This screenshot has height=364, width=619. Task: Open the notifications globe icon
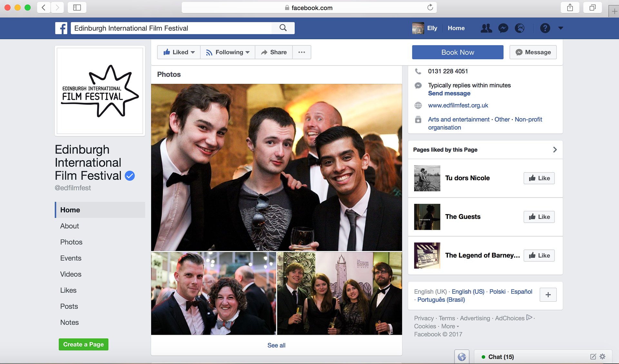pos(520,28)
